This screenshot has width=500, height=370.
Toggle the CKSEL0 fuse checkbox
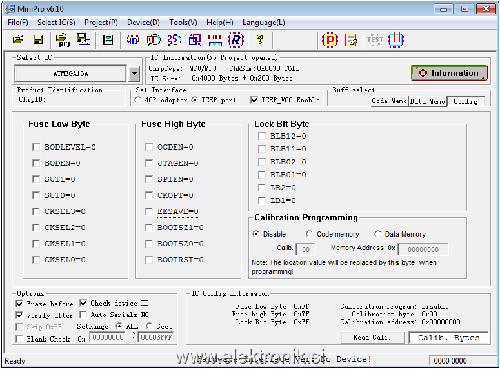pyautogui.click(x=36, y=260)
